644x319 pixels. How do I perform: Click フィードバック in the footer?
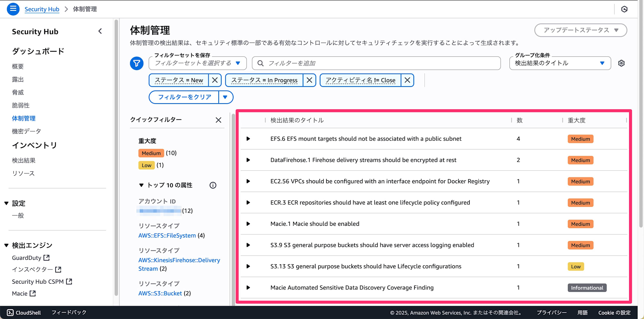point(69,313)
